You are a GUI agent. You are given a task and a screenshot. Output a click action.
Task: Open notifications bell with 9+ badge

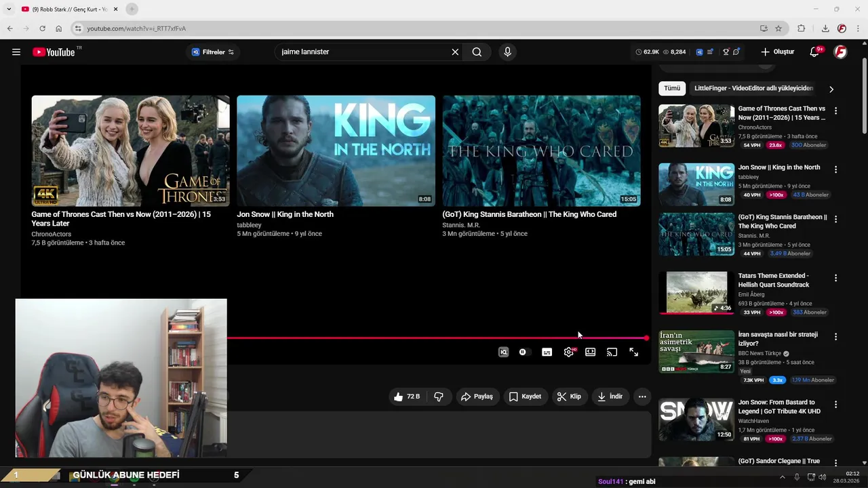(x=815, y=52)
